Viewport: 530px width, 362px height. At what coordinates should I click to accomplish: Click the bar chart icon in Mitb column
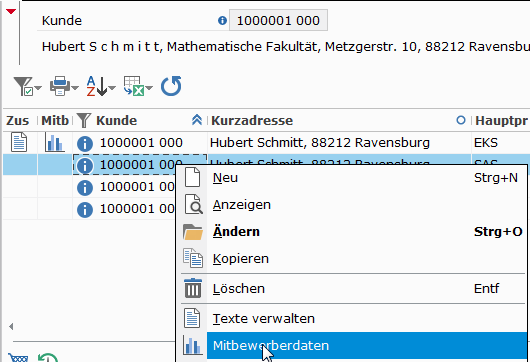[54, 142]
